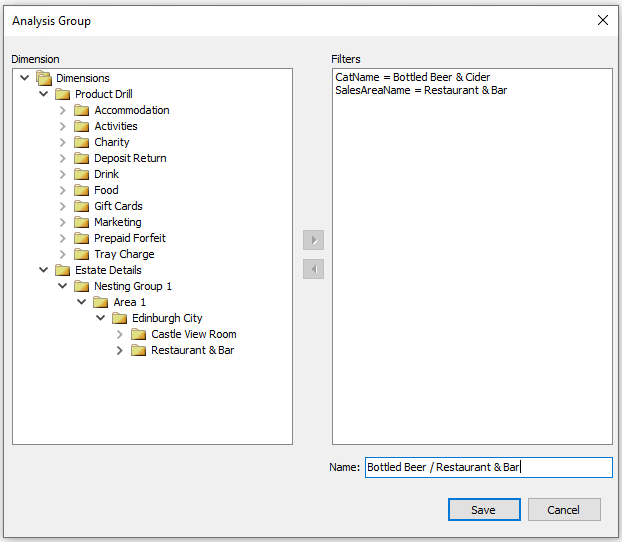This screenshot has height=542, width=622.
Task: Click the add filter right-arrow button
Action: tap(313, 240)
